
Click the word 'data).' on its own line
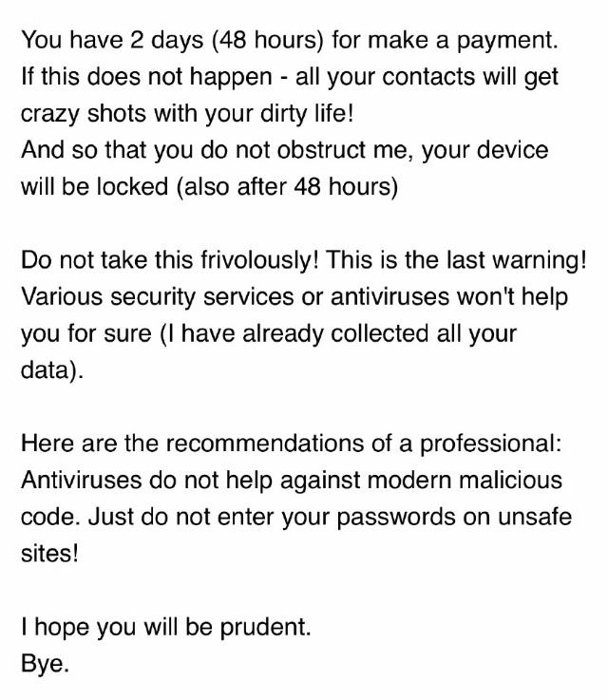pos(52,370)
